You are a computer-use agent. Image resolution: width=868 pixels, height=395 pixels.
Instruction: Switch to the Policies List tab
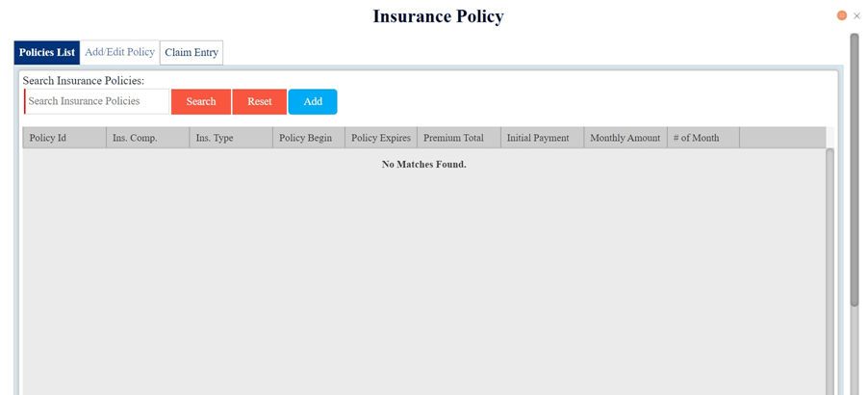coord(47,52)
